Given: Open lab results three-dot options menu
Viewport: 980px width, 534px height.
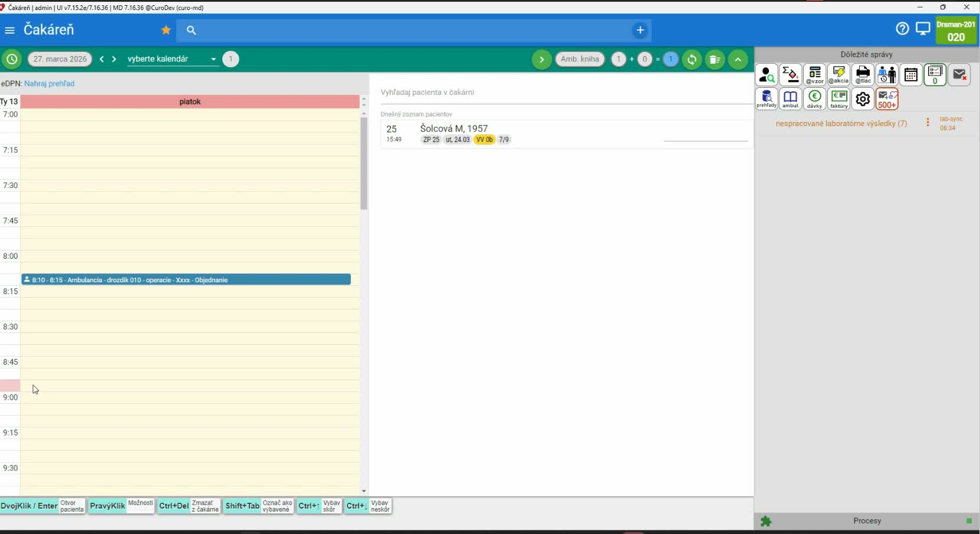Looking at the screenshot, I should pyautogui.click(x=928, y=123).
